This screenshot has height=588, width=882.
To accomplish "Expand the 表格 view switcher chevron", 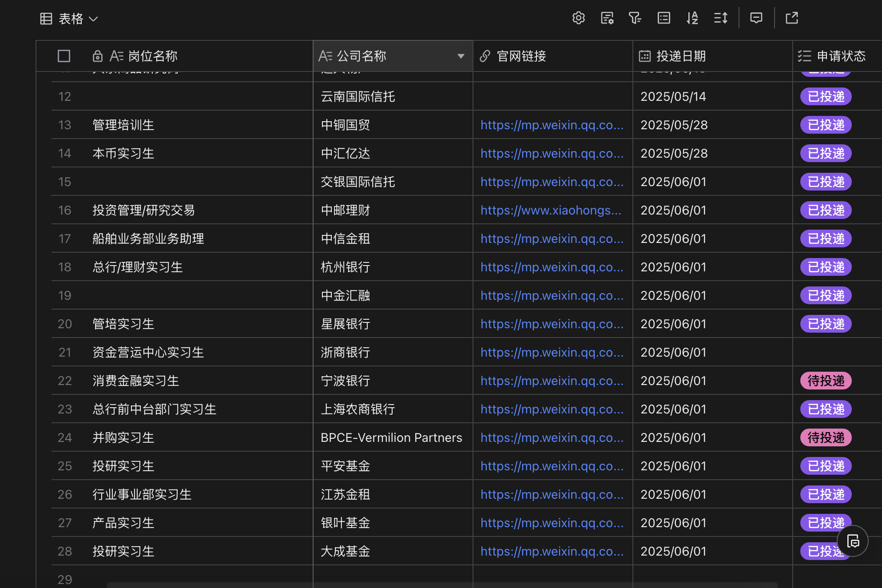I will pos(93,19).
